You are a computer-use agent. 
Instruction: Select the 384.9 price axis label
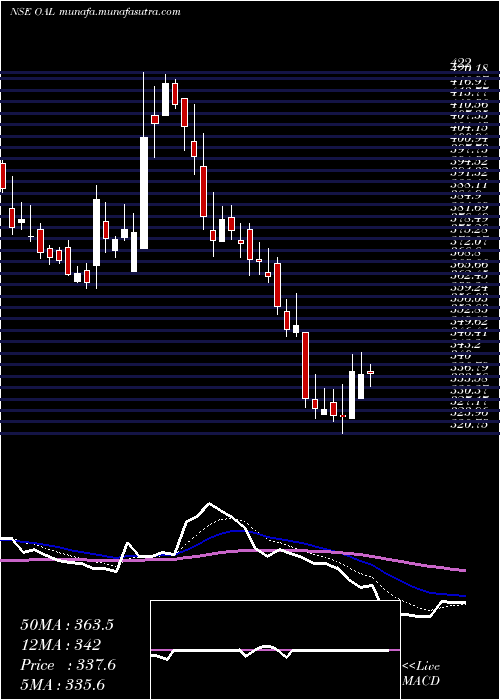point(465,197)
